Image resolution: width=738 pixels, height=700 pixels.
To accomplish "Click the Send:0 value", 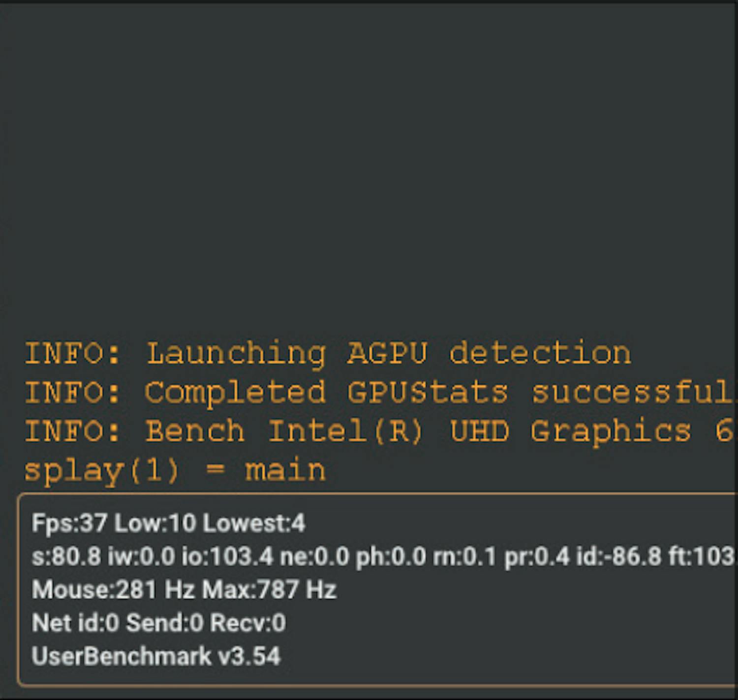I will coord(165,623).
